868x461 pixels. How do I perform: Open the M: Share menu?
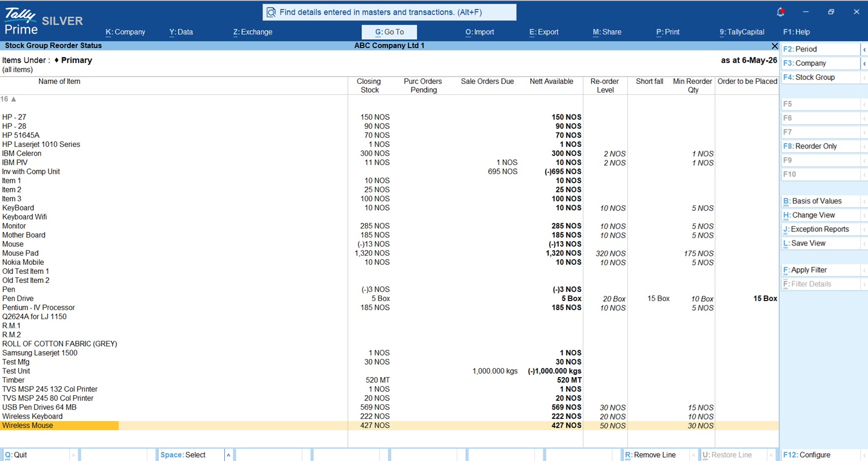[607, 32]
